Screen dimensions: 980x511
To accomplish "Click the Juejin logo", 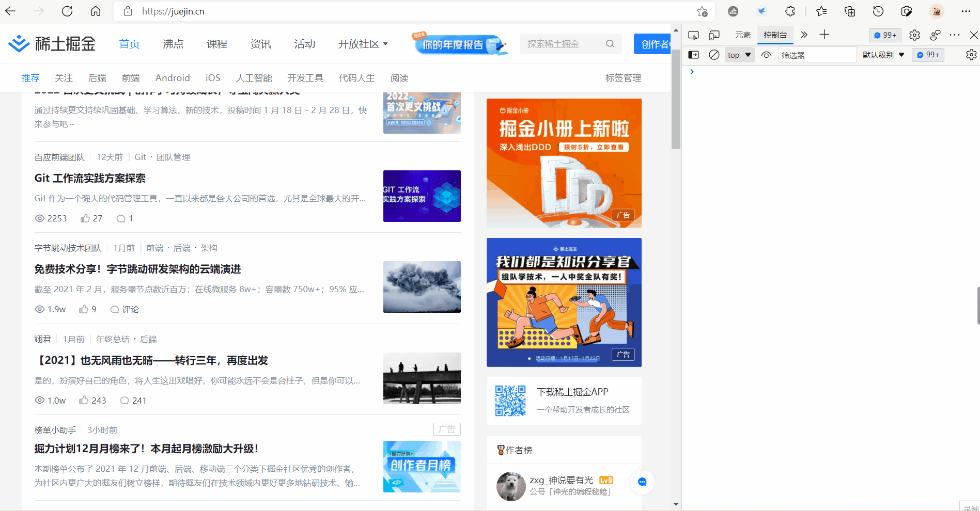I will coord(52,44).
